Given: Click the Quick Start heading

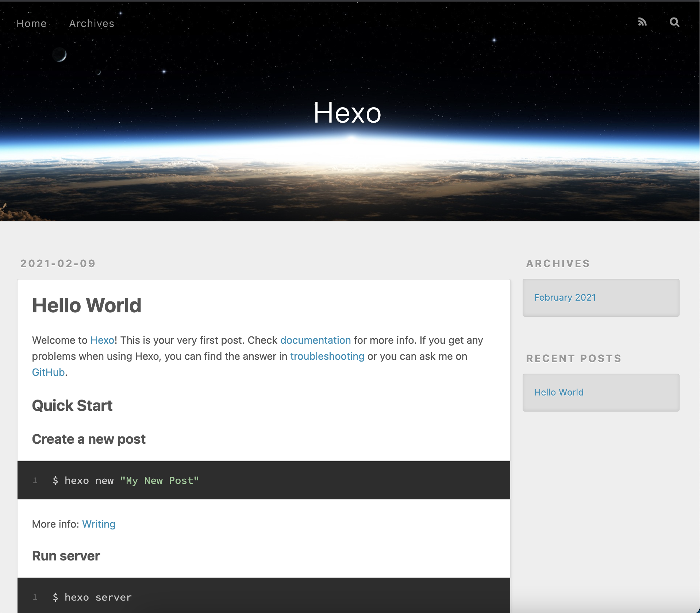Looking at the screenshot, I should (72, 406).
